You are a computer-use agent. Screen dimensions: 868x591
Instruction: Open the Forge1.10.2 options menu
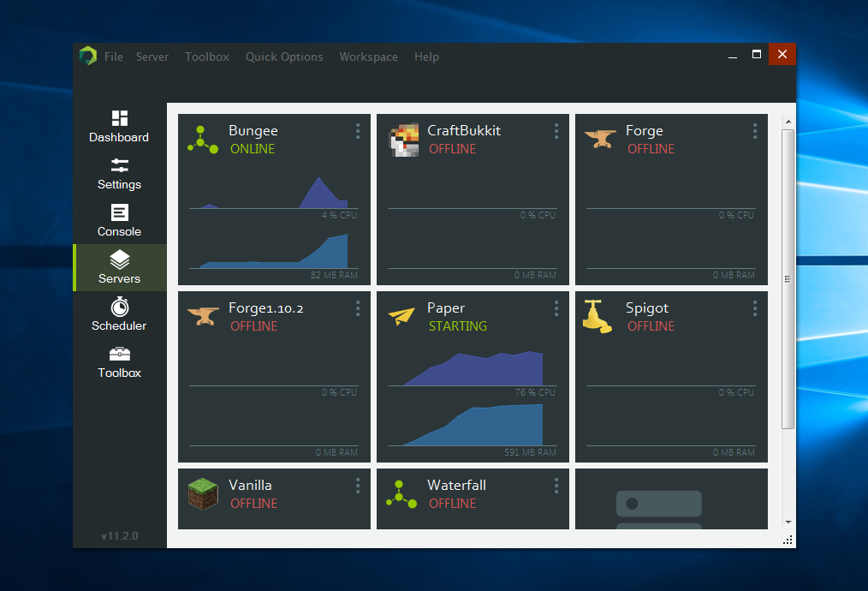[358, 308]
